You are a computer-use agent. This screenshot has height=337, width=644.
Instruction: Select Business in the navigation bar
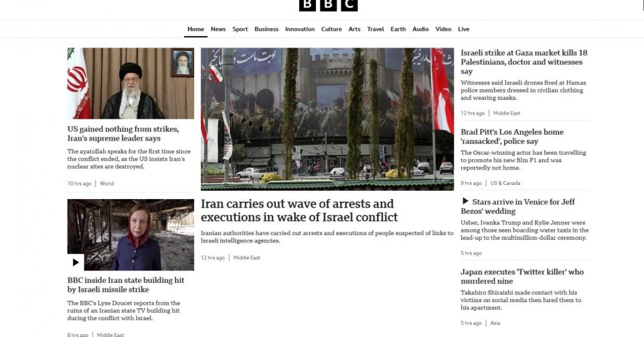tap(266, 29)
